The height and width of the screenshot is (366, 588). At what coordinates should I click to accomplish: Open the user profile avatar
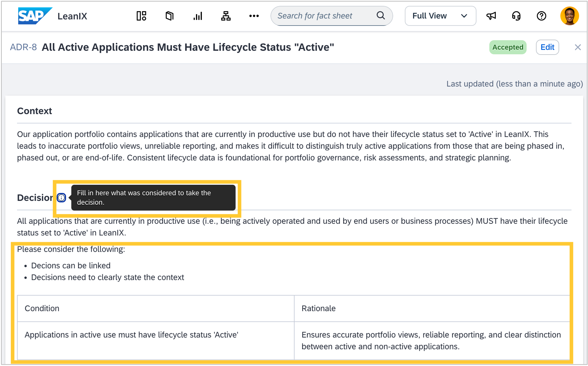click(x=569, y=16)
